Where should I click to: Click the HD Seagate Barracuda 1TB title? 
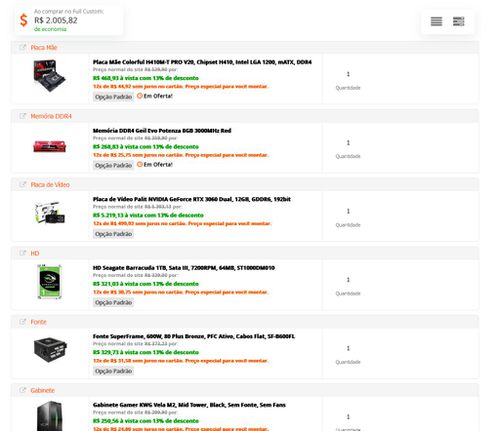click(x=184, y=268)
